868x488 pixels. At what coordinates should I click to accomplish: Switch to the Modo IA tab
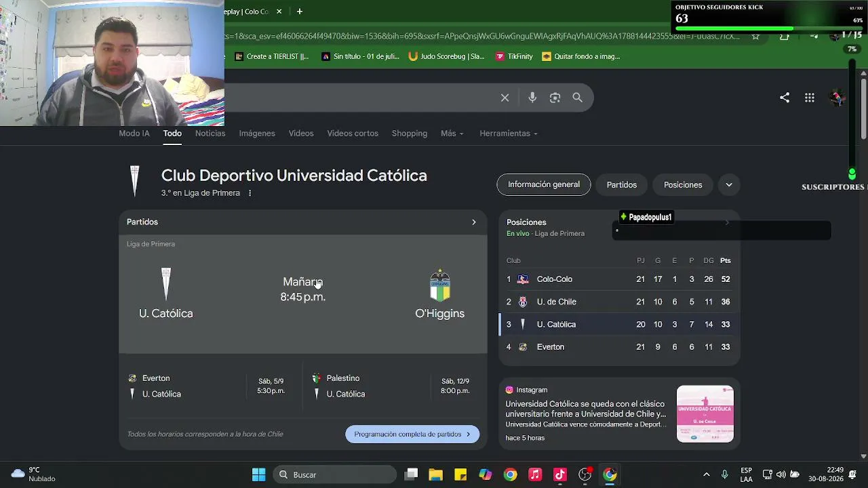coord(134,134)
